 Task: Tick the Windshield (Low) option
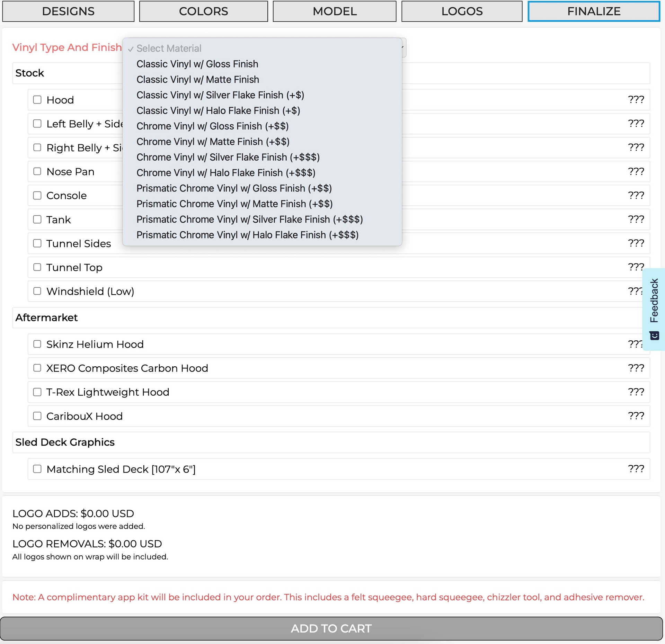pos(37,291)
